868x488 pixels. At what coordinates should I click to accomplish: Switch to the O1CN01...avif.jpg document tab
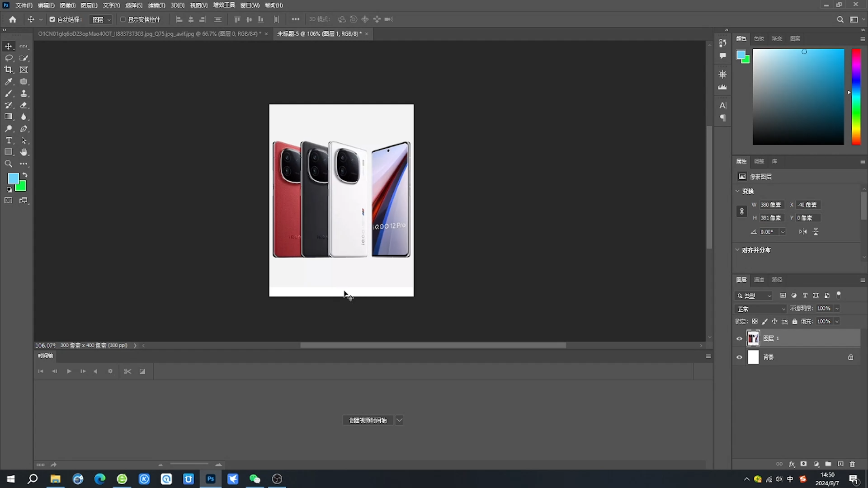[149, 34]
